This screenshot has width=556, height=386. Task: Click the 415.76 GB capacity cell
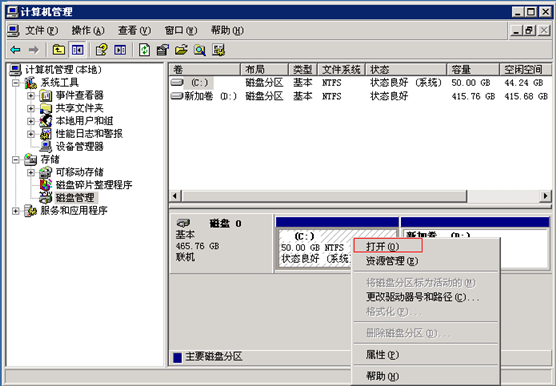pos(473,96)
